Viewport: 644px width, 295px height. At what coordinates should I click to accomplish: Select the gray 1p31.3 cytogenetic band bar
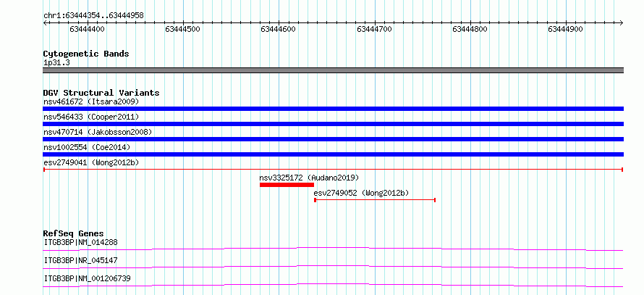pyautogui.click(x=333, y=70)
